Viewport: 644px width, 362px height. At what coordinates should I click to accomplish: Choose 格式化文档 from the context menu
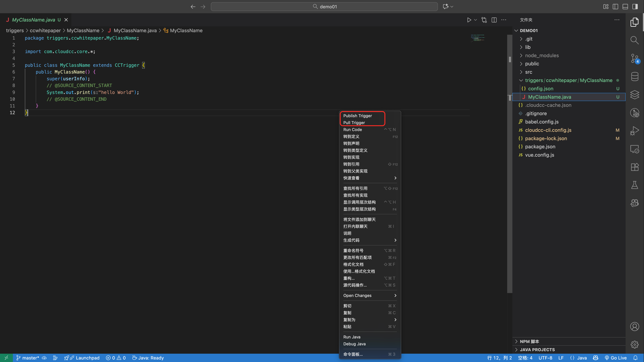pyautogui.click(x=353, y=265)
